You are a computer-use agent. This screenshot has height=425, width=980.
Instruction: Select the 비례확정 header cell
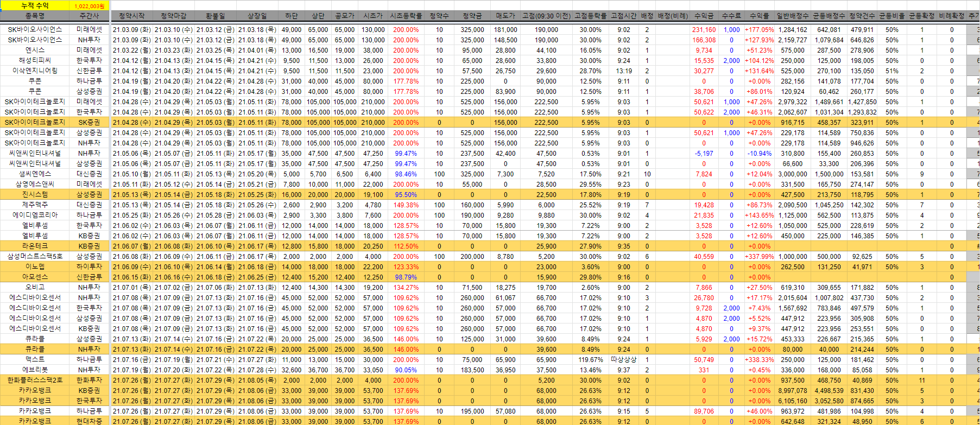point(952,16)
